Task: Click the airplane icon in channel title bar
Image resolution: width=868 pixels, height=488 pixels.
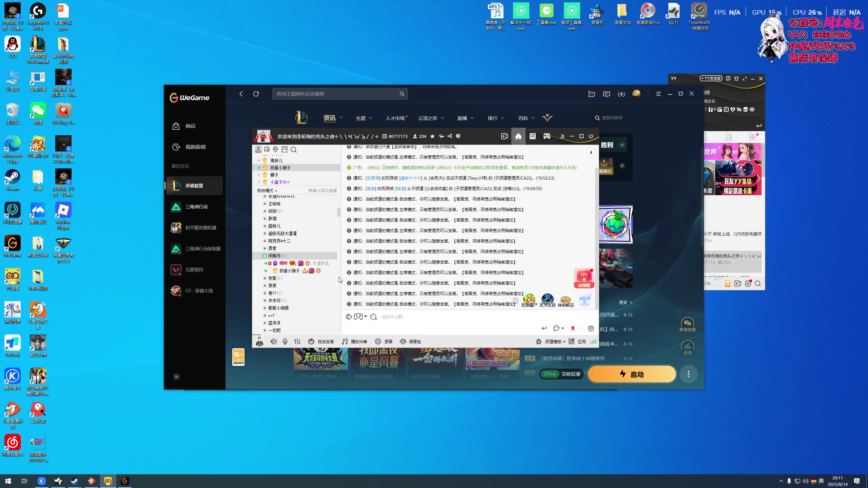Action: coord(441,136)
